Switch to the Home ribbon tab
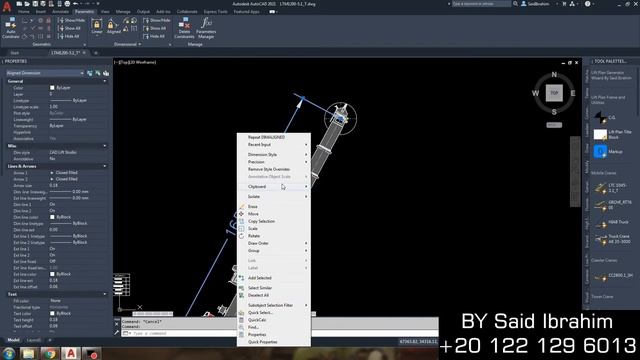 pos(24,12)
